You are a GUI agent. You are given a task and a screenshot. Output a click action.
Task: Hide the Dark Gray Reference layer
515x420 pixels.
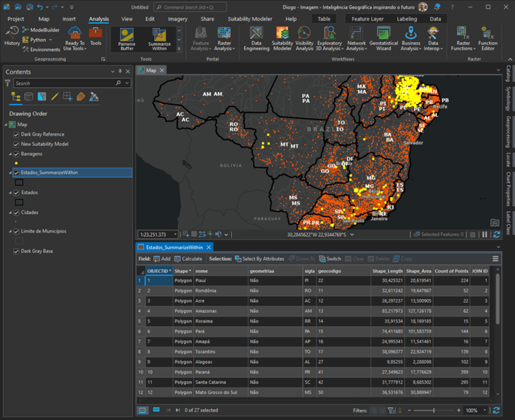[17, 134]
